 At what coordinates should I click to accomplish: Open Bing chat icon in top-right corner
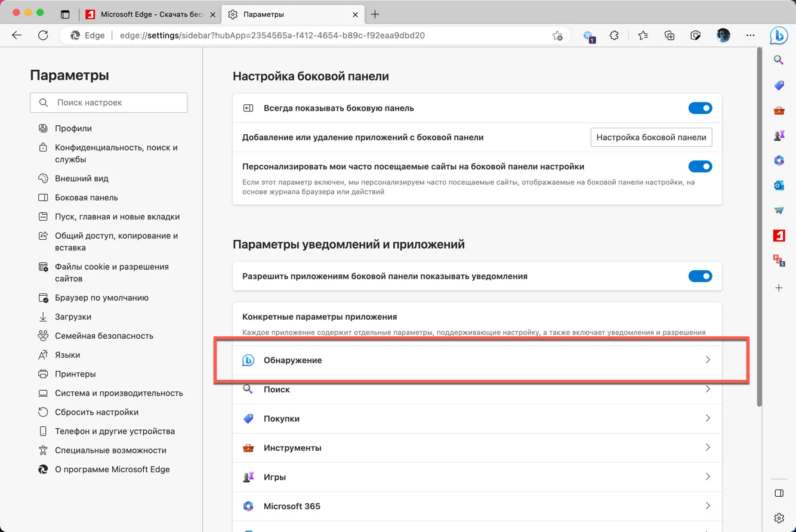779,36
